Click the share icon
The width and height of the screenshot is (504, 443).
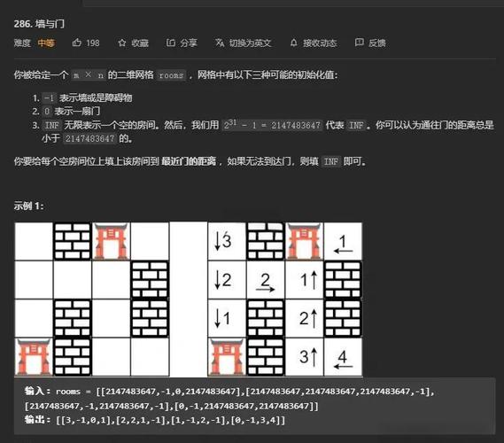point(170,43)
